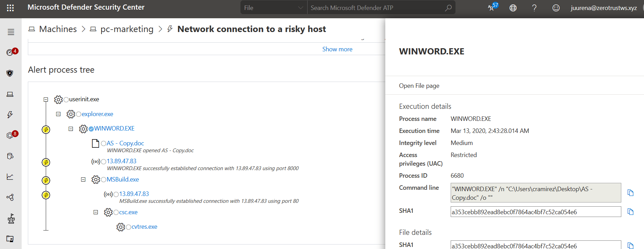Click the Search Microsoft Defender ATP field
The height and width of the screenshot is (249, 644).
pos(381,8)
